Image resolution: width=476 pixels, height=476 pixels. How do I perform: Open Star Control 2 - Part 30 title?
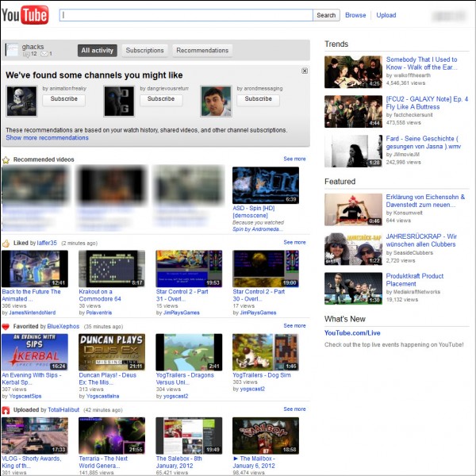pyautogui.click(x=259, y=295)
